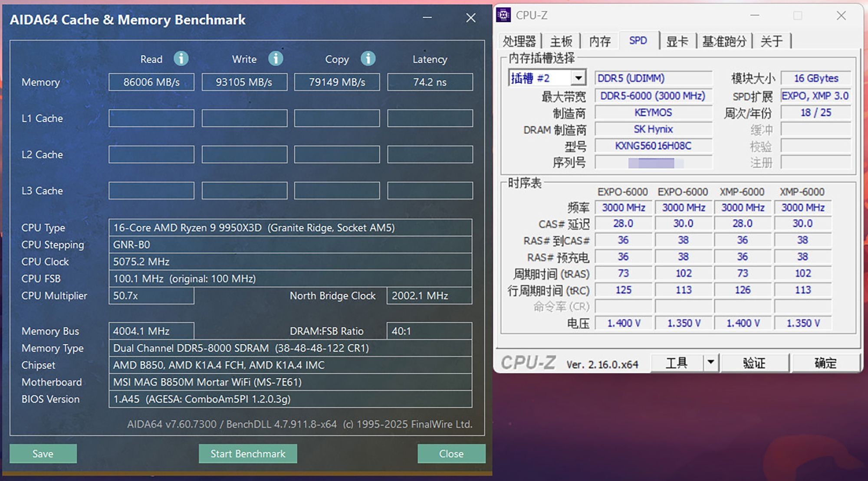Select the 显卡 tab
This screenshot has height=481, width=868.
(x=677, y=41)
